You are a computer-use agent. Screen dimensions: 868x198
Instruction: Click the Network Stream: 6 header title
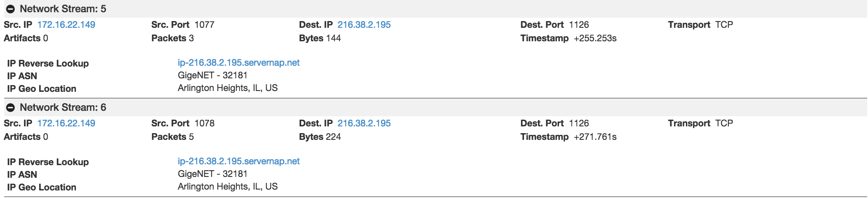(x=63, y=107)
